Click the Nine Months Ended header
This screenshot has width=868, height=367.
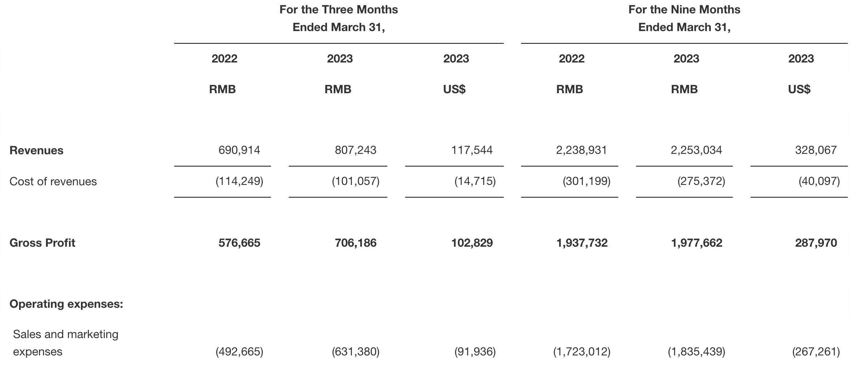(684, 18)
